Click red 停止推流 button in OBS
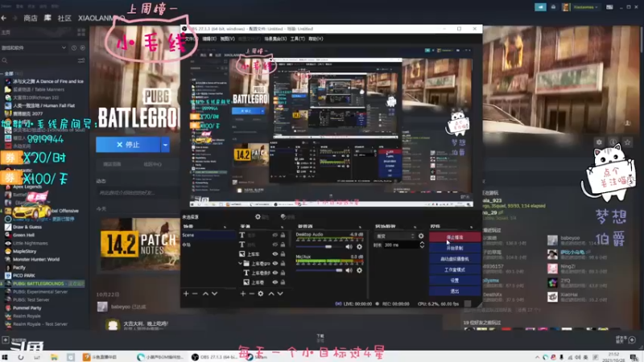Viewport: 644px width, 362px height. pos(455,237)
